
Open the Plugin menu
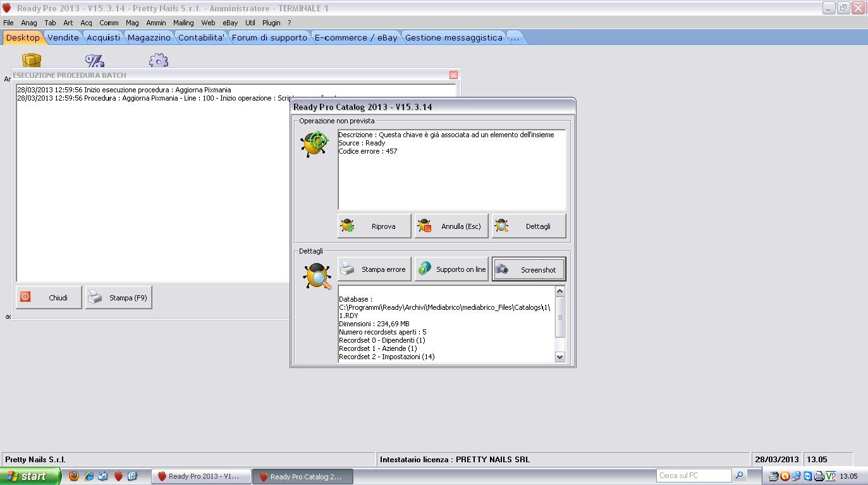(271, 23)
